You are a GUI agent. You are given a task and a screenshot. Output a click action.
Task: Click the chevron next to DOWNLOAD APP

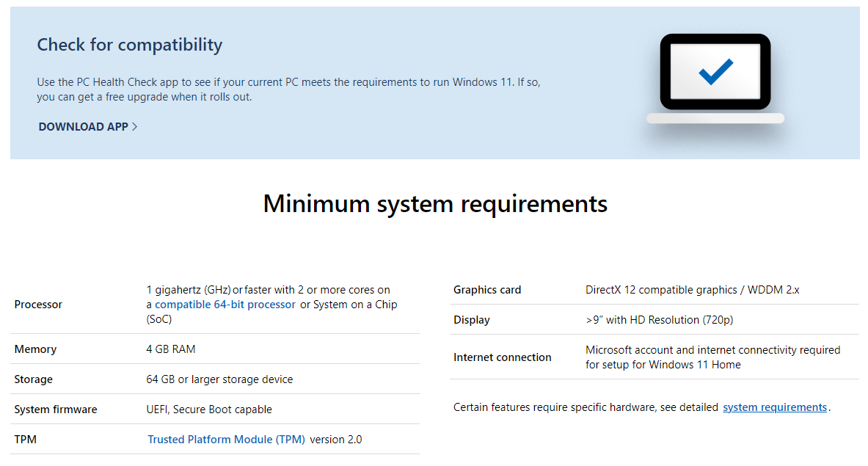(x=134, y=127)
